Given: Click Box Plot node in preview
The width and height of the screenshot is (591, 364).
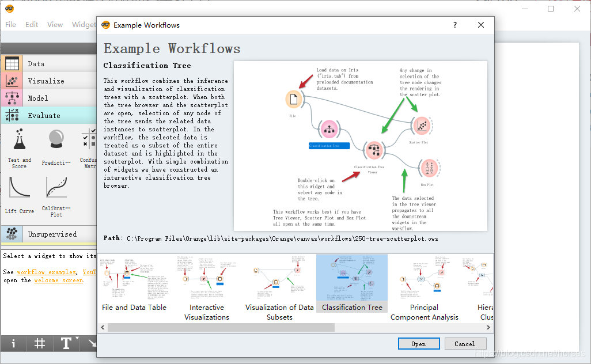Looking at the screenshot, I should coord(429,168).
